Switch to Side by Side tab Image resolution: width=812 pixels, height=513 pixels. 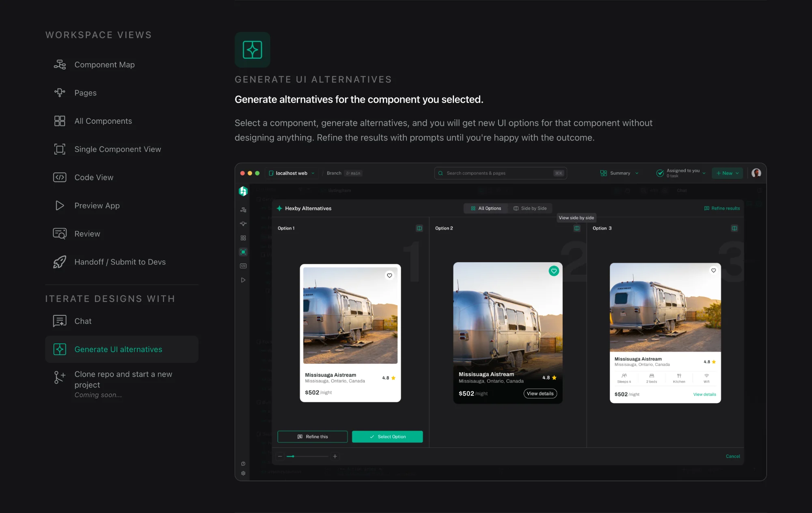[530, 208]
